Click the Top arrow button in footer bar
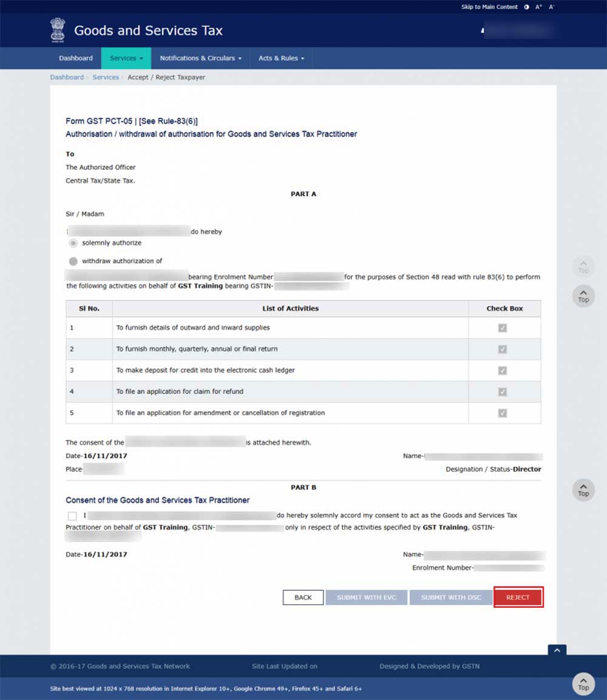The image size is (607, 700). [583, 684]
